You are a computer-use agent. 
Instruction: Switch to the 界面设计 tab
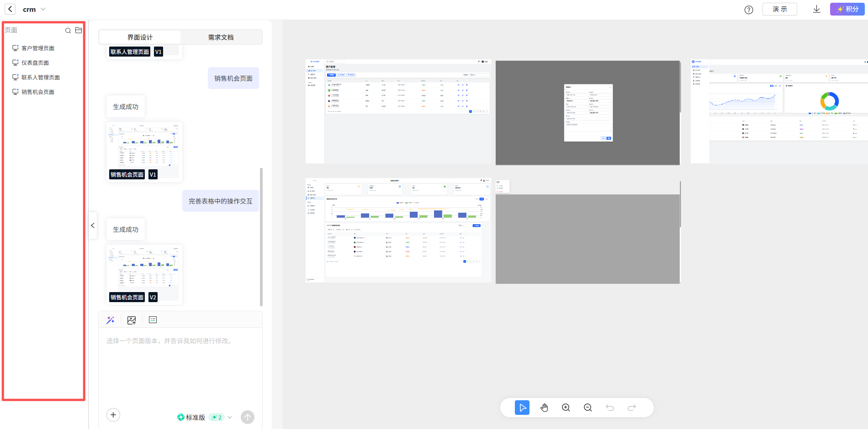(x=140, y=37)
